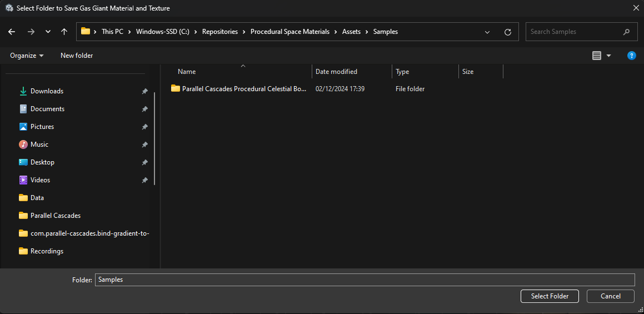Create a New folder
The image size is (644, 314).
(x=77, y=56)
